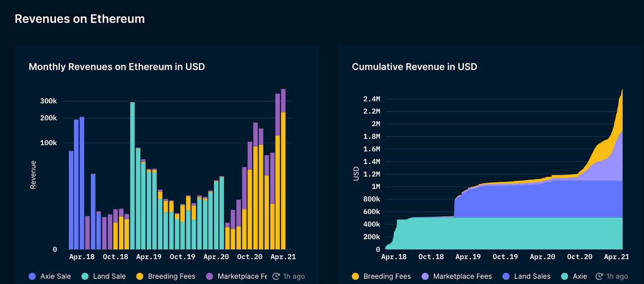Click the 1.4M y-axis label on the cumulative chart
Viewport: 644px width, 284px height.
point(372,162)
